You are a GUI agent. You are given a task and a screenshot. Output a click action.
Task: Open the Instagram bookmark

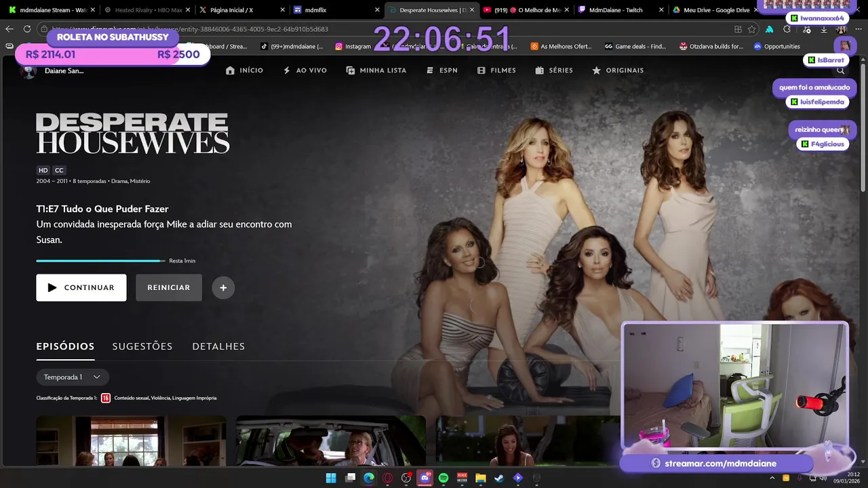coord(353,47)
